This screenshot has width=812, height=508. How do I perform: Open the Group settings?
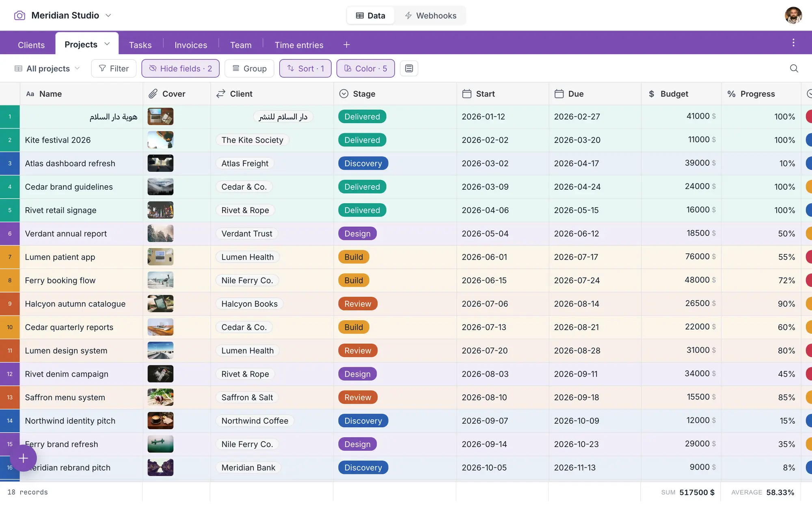249,68
